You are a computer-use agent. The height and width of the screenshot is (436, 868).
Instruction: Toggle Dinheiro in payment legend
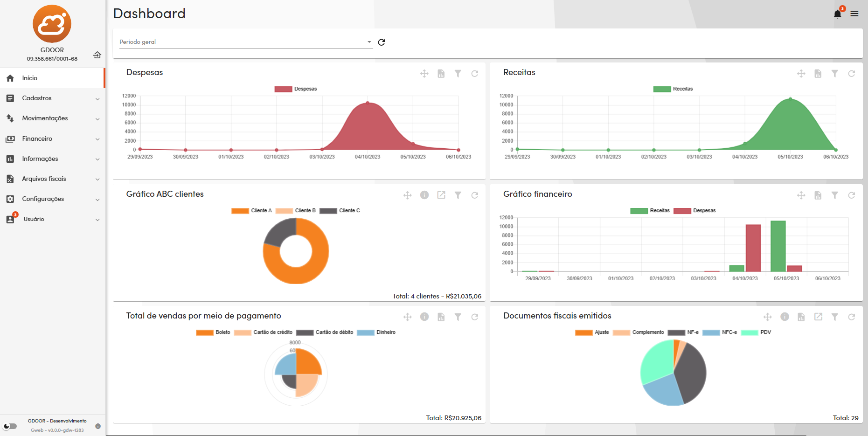click(x=376, y=332)
